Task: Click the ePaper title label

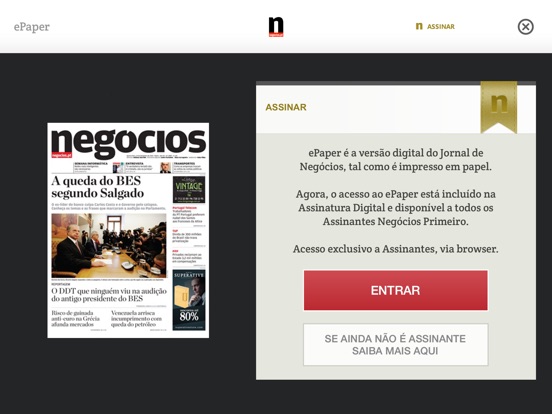Action: pos(32,27)
